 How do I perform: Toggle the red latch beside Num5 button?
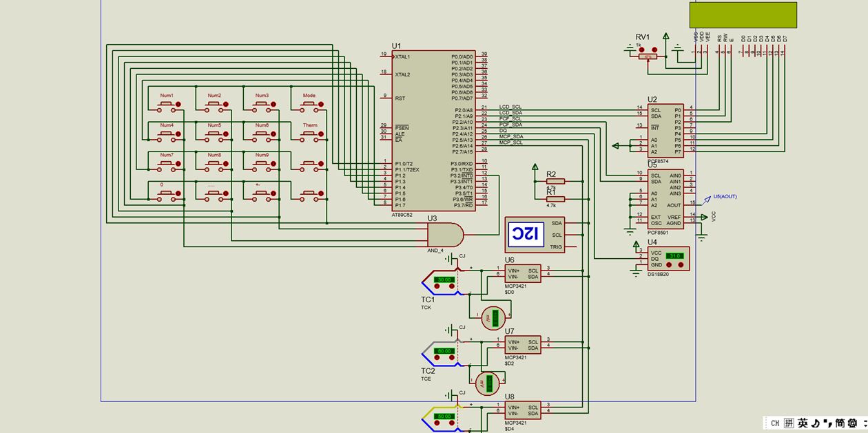click(x=226, y=134)
